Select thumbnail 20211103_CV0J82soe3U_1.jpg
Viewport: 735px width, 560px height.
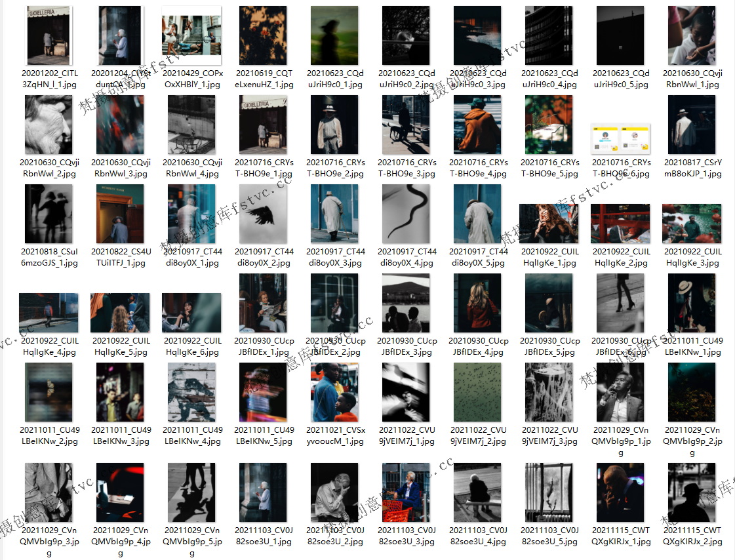pos(263,492)
